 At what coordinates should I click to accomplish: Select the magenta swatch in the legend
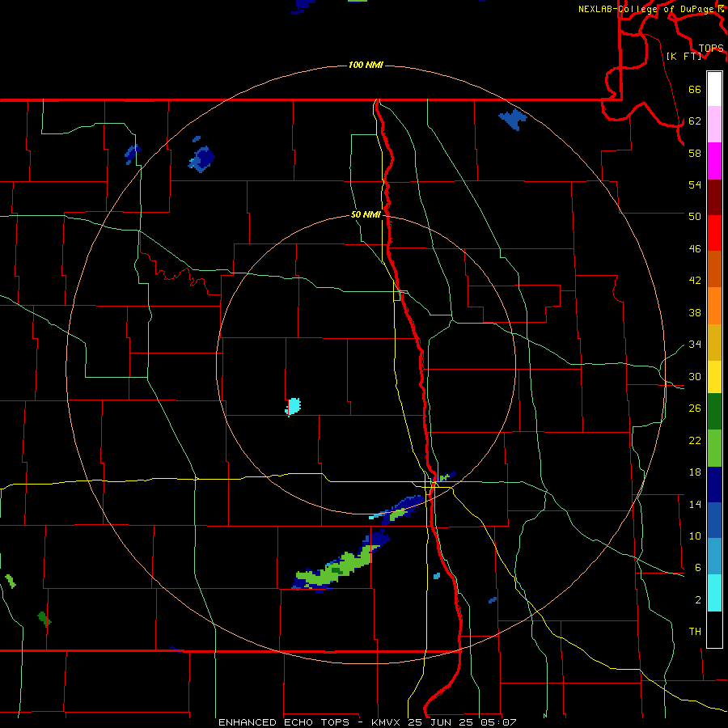click(714, 161)
